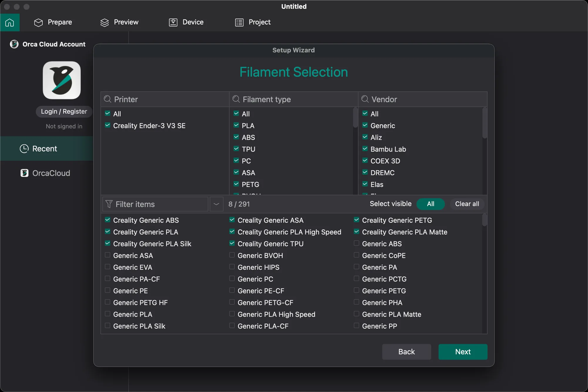Uncheck PLA filament type
588x392 pixels.
click(x=236, y=125)
